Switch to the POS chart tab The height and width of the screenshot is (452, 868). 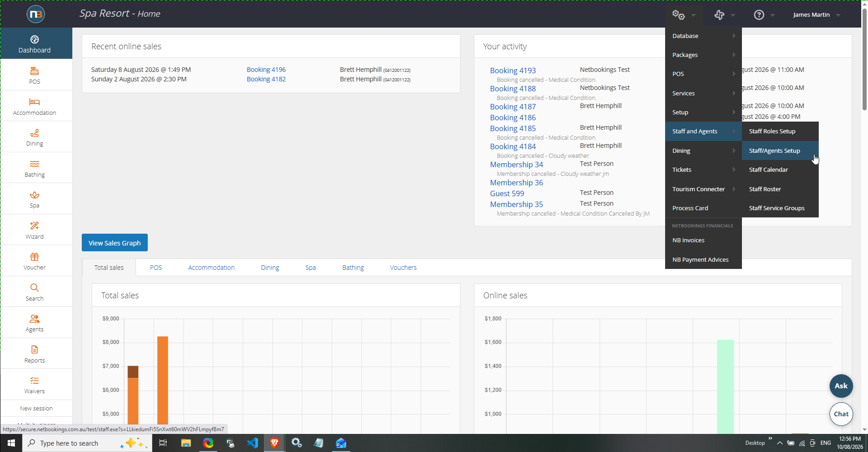(x=156, y=268)
